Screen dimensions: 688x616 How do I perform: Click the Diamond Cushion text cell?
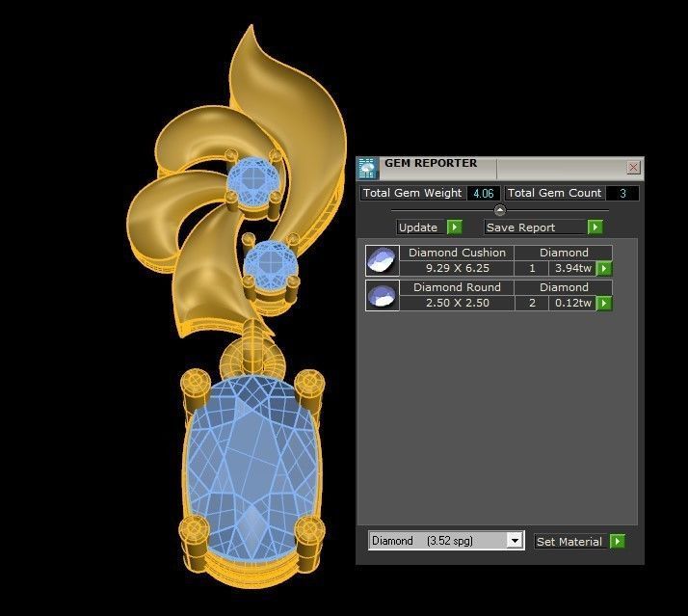coord(457,253)
